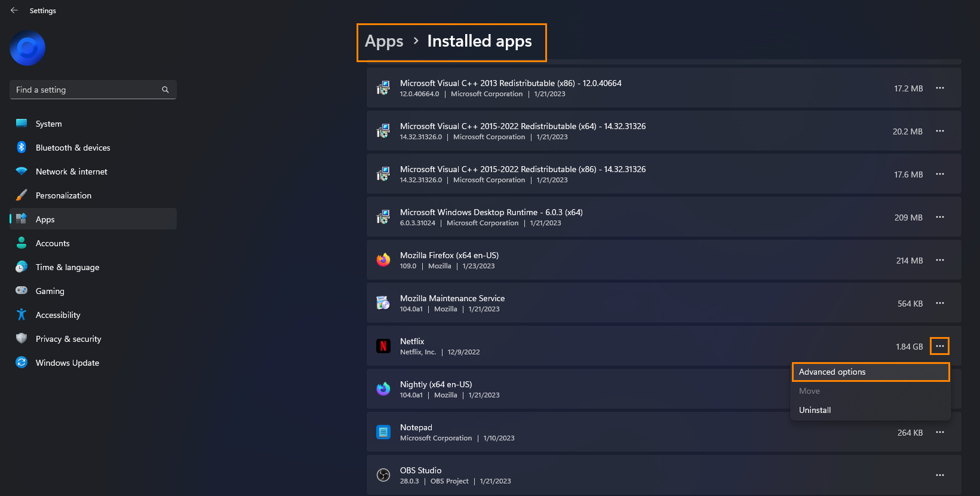Click the 214 MB Firefox size value

(910, 261)
